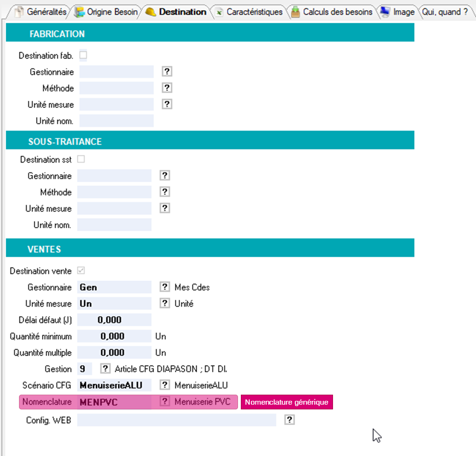Screen dimensions: 476x456
Task: Click the lookup icon for Sous-traitance Méthode
Action: point(164,192)
